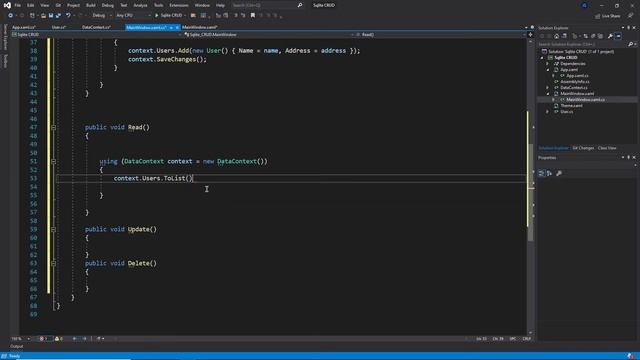Image resolution: width=640 pixels, height=360 pixels.
Task: Expand the Dependencies node
Action: pos(547,64)
